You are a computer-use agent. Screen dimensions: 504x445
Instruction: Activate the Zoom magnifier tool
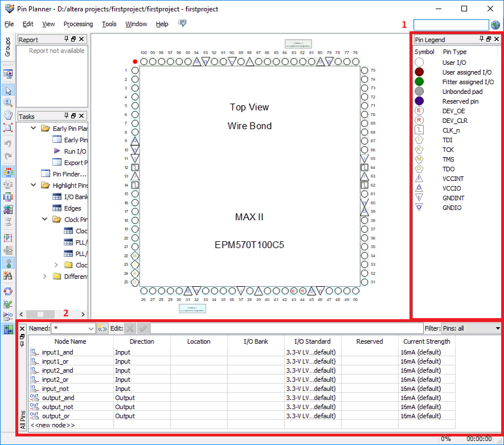tap(8, 102)
